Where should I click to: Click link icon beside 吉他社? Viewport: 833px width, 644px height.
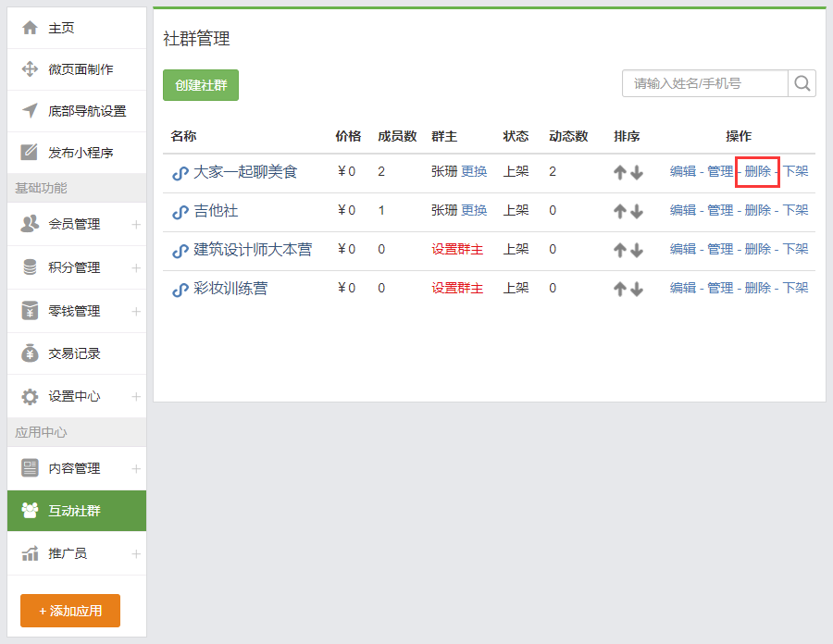(x=180, y=211)
